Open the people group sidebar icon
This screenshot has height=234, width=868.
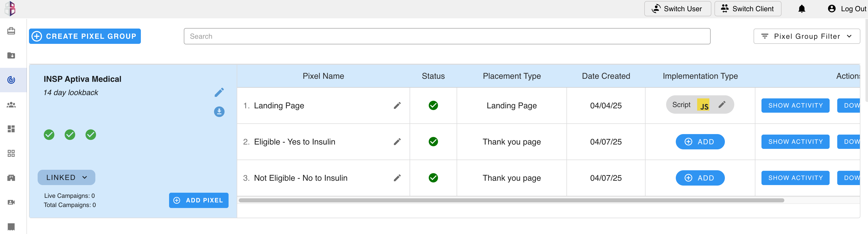tap(11, 105)
